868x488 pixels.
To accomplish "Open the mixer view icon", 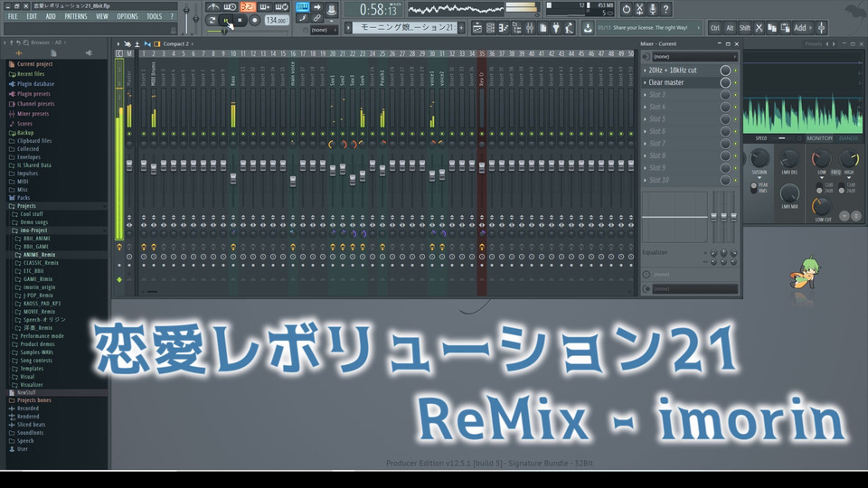I will coord(530,28).
